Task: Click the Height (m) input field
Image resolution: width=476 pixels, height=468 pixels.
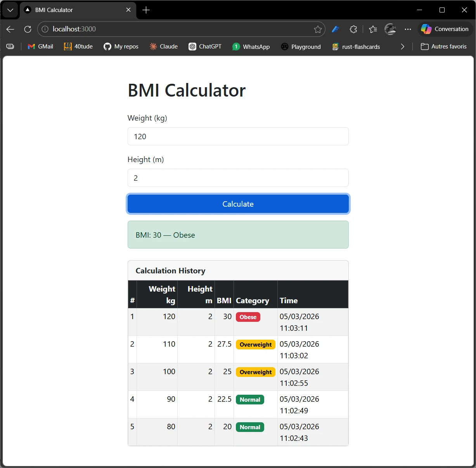Action: click(238, 178)
